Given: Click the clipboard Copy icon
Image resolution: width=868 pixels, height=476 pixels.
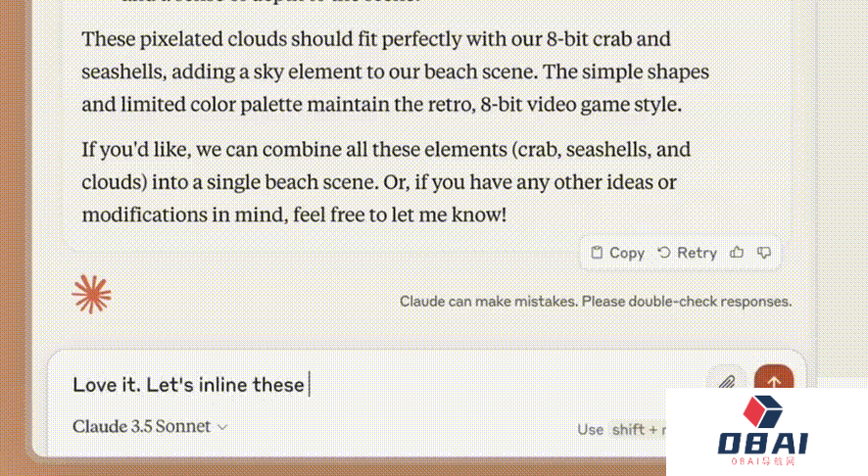Looking at the screenshot, I should point(597,253).
